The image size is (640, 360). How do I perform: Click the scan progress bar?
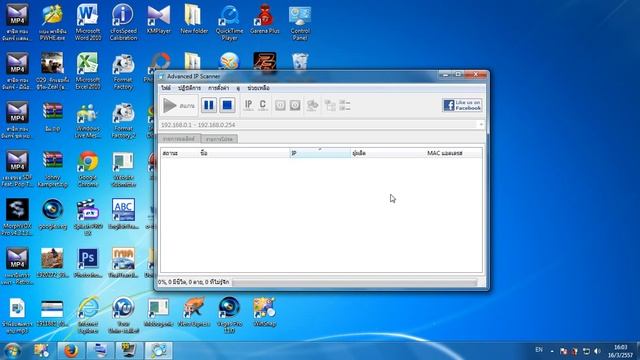354,282
